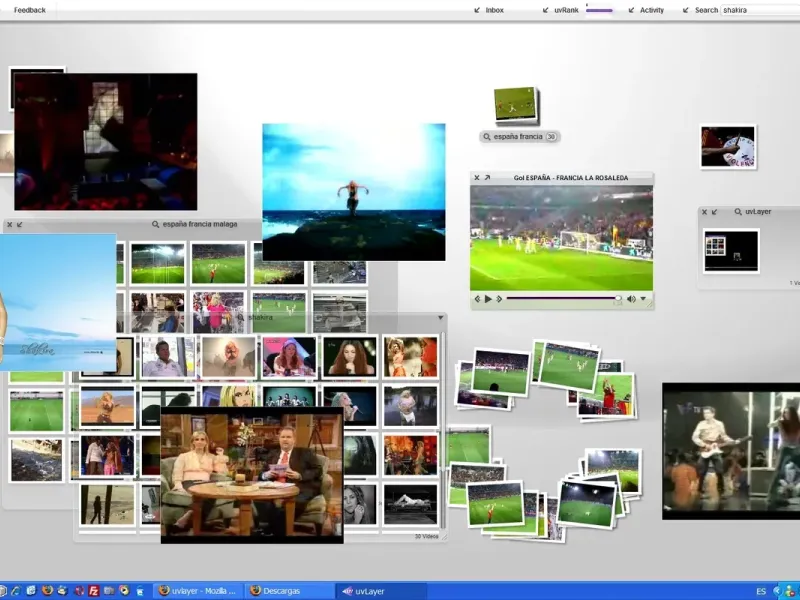The height and width of the screenshot is (600, 800).
Task: Click the Feedback link
Action: coord(29,10)
